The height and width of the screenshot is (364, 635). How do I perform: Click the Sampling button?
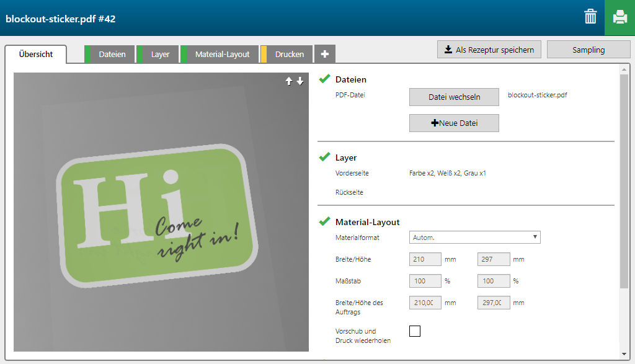click(x=588, y=50)
